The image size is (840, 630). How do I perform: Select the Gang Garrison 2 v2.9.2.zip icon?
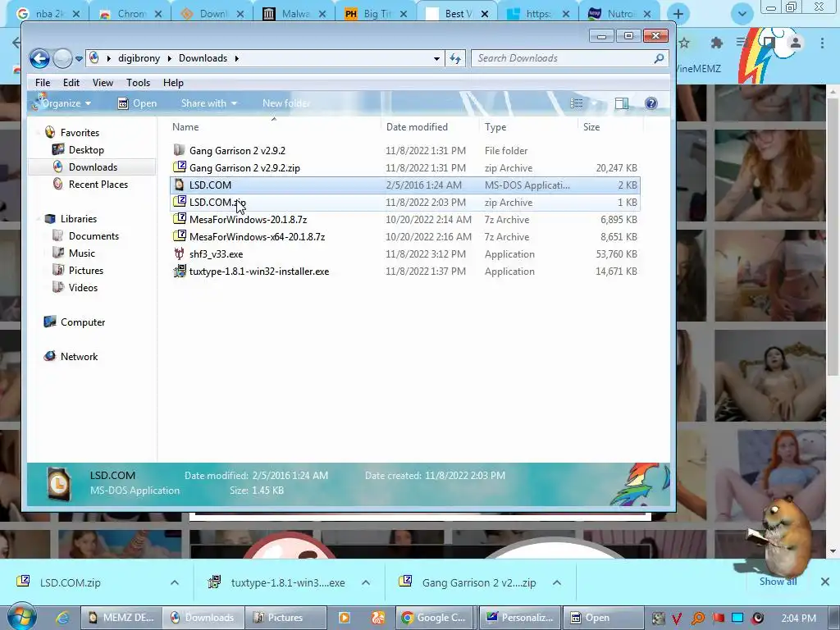pos(180,167)
